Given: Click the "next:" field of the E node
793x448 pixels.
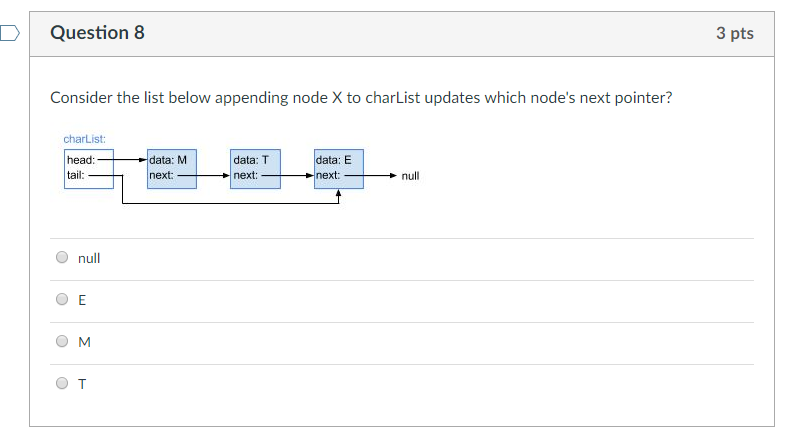Looking at the screenshot, I should click(328, 175).
